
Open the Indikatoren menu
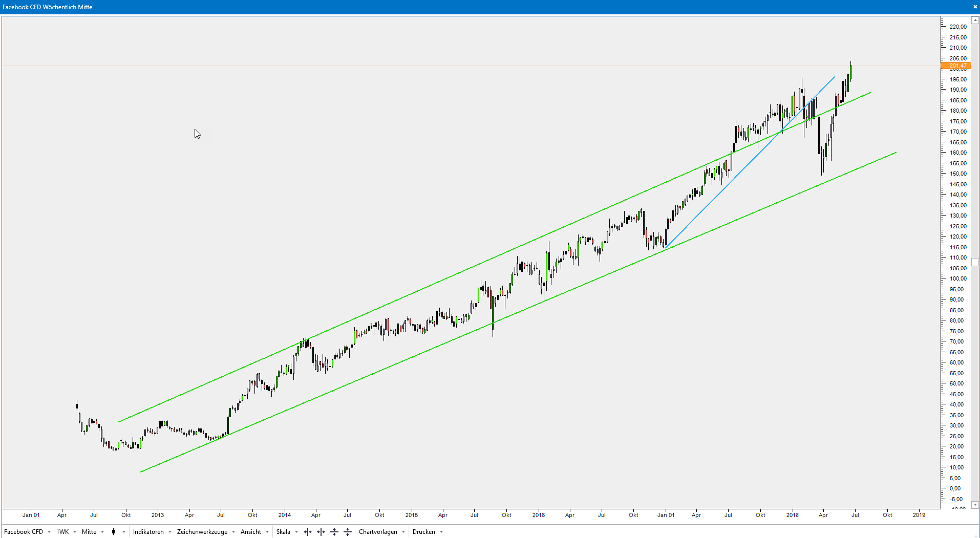152,532
